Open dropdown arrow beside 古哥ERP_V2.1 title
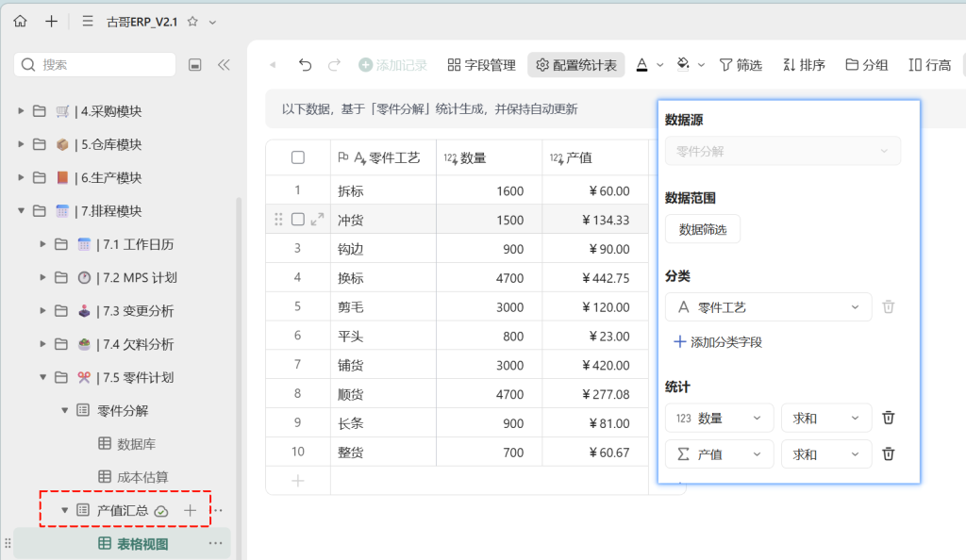The height and width of the screenshot is (560, 966). [x=212, y=22]
